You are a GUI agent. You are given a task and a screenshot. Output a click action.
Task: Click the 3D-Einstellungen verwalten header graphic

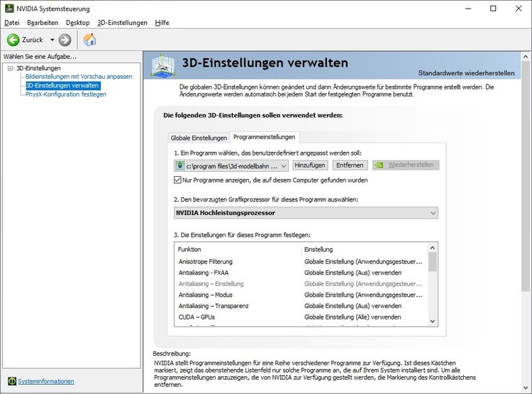pos(163,65)
